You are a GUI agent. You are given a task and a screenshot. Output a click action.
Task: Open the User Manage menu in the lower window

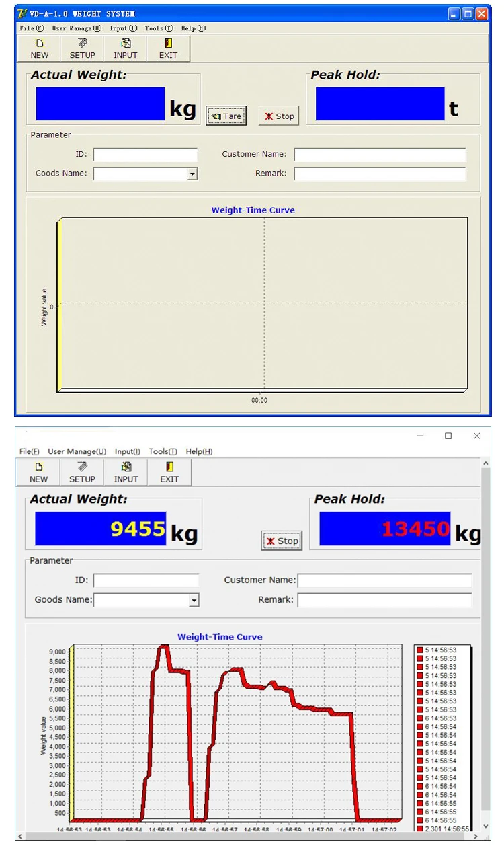point(77,451)
